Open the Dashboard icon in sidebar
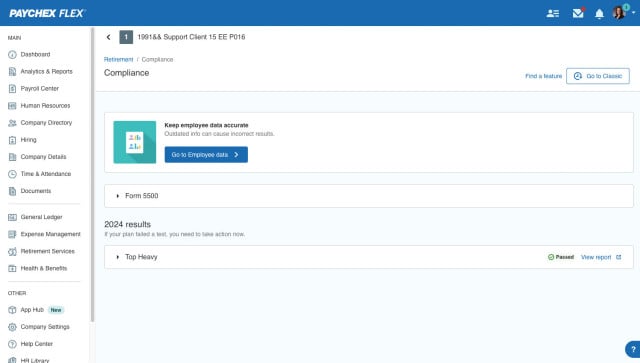 (12, 54)
